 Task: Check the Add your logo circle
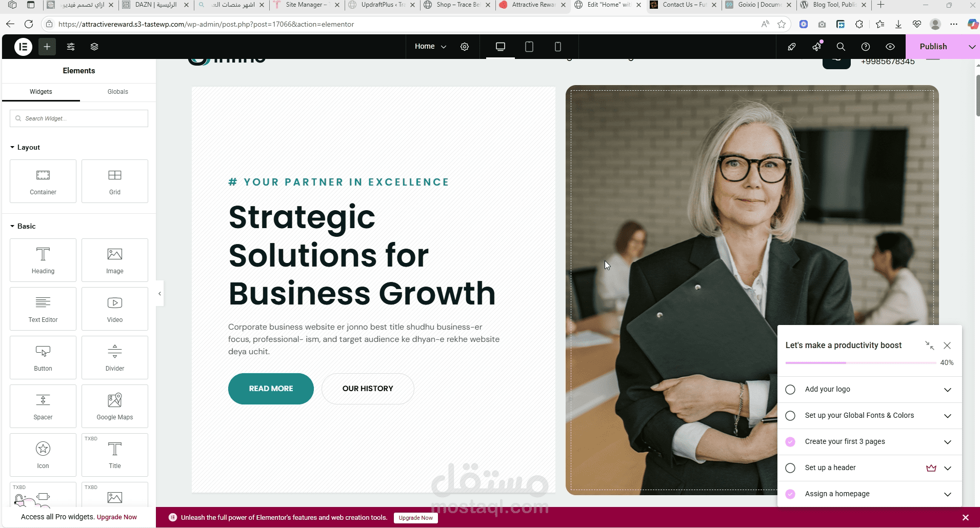coord(790,390)
